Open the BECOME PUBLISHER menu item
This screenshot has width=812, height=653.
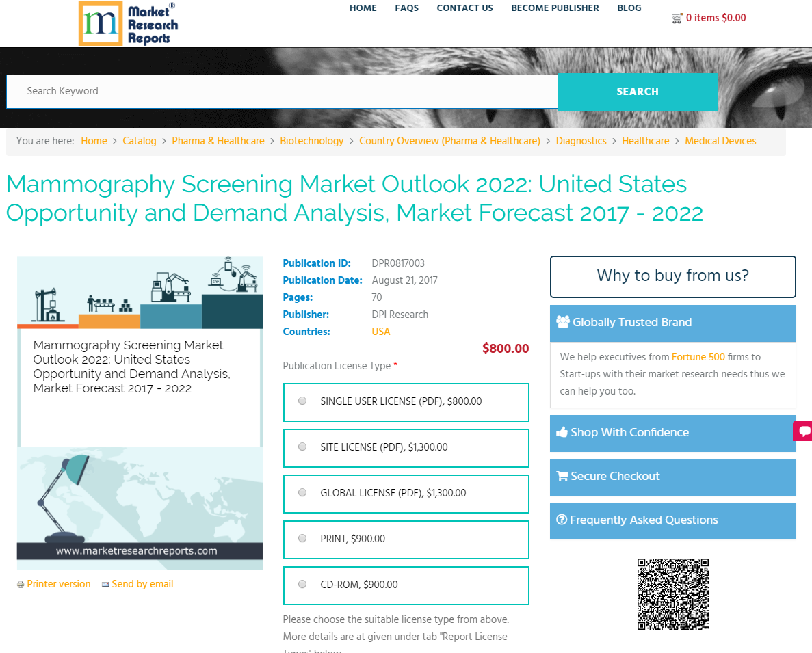555,8
